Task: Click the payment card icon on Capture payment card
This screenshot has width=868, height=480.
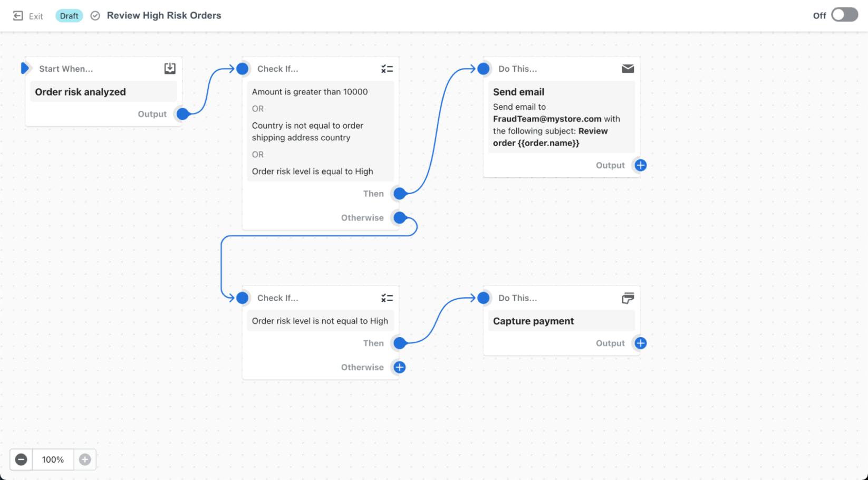Action: point(628,298)
